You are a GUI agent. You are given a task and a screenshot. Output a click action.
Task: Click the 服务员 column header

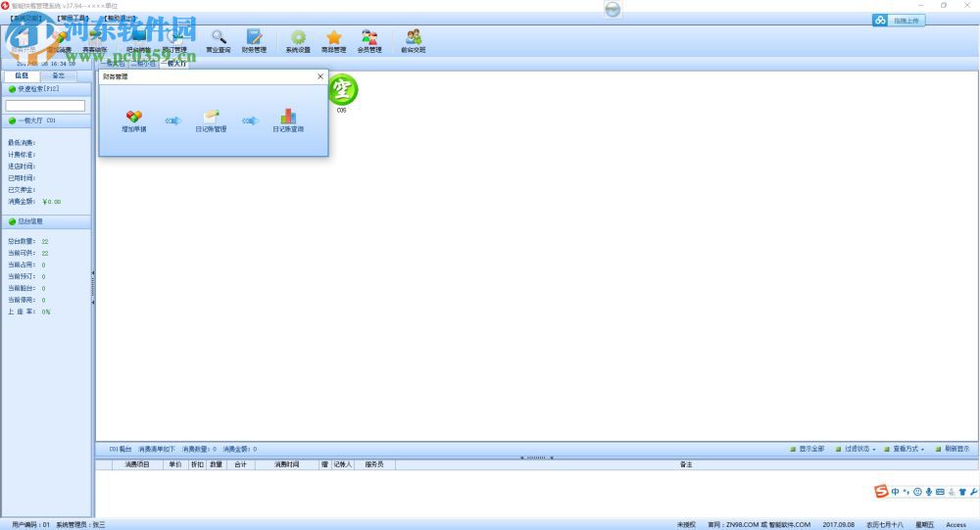(374, 464)
